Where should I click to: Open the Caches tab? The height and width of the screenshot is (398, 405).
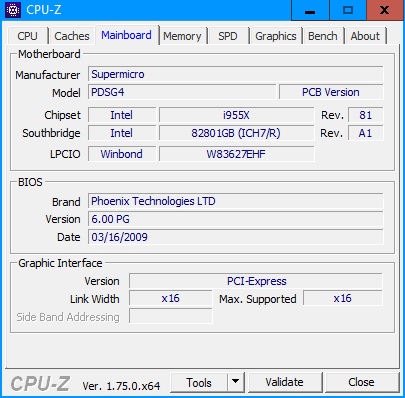[72, 36]
